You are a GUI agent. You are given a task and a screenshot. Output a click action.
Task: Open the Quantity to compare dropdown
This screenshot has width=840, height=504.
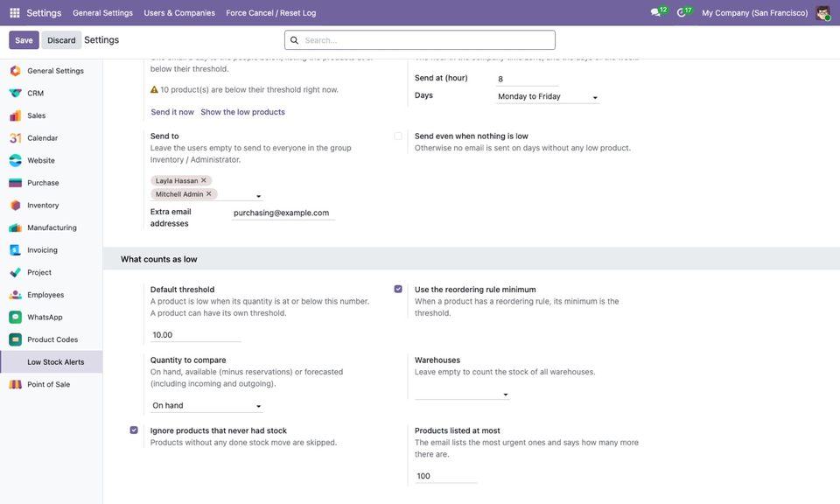pyautogui.click(x=206, y=405)
